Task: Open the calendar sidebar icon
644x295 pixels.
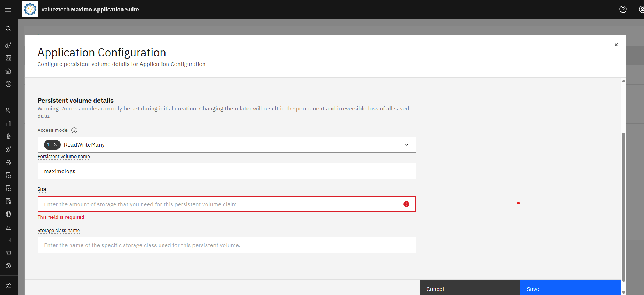Action: [8, 58]
